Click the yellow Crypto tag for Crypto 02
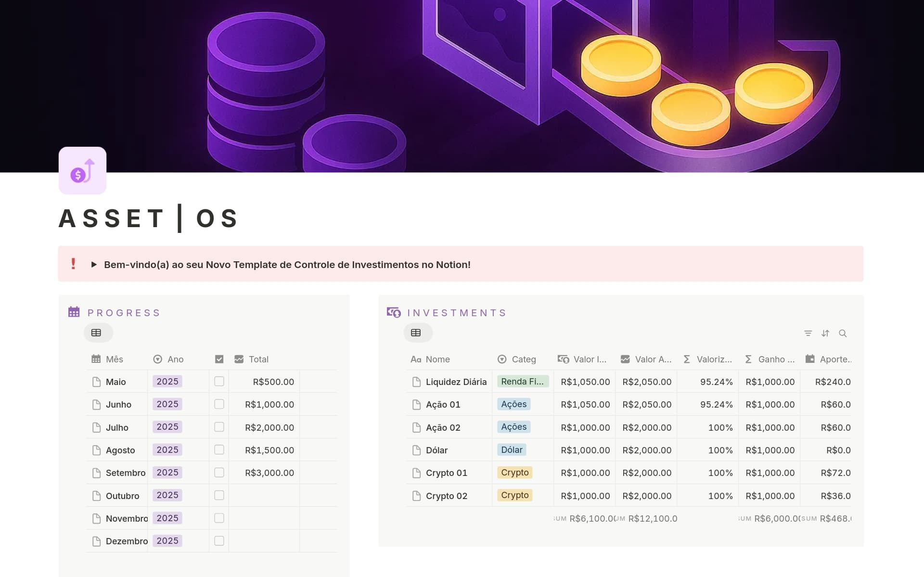The image size is (924, 577). [x=514, y=495]
